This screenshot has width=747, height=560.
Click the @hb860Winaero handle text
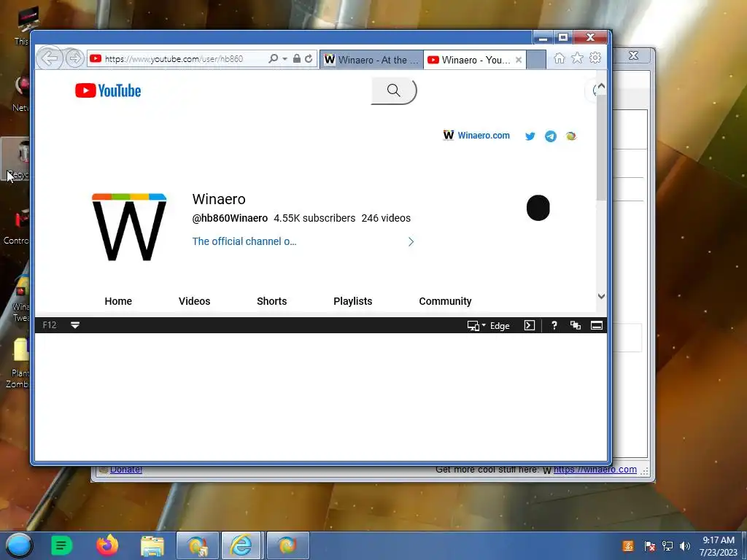click(230, 218)
